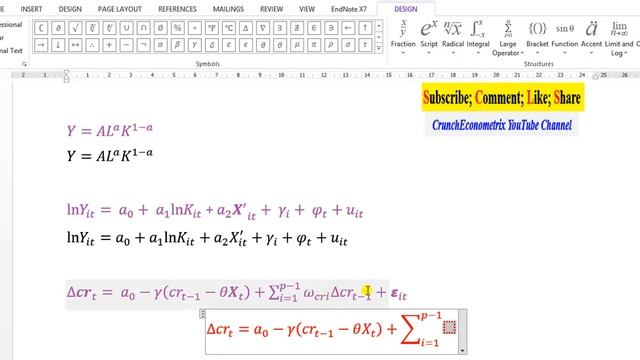640x360 pixels.
Task: Insert the fourth root symbol
Action: (x=109, y=28)
